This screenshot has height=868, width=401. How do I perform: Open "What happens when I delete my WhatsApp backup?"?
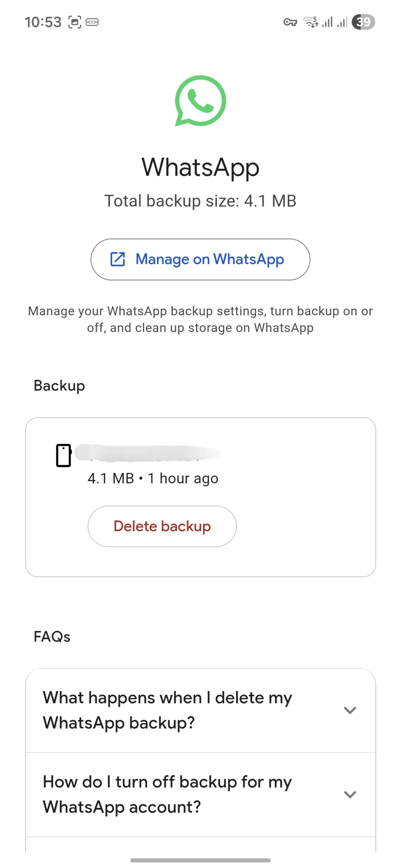click(167, 710)
